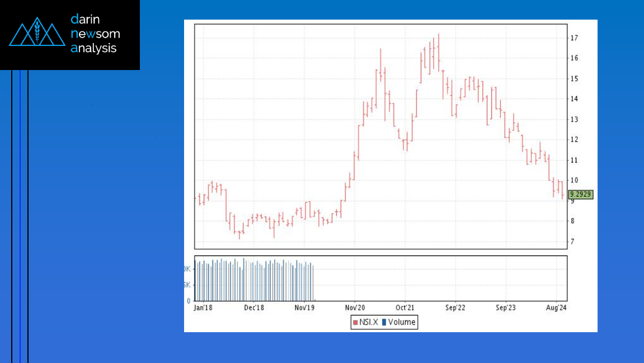Click the 17 price axis label
Screen dimensions: 644x363
tap(574, 38)
